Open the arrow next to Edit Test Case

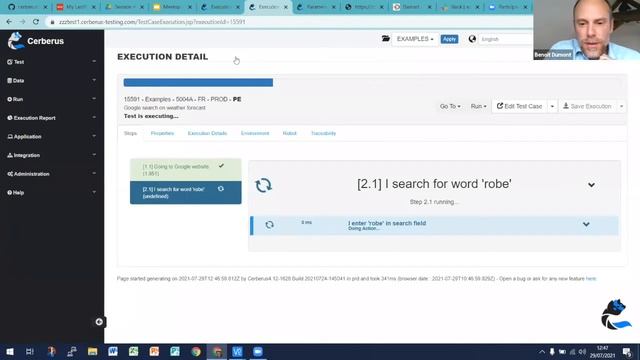[x=552, y=106]
